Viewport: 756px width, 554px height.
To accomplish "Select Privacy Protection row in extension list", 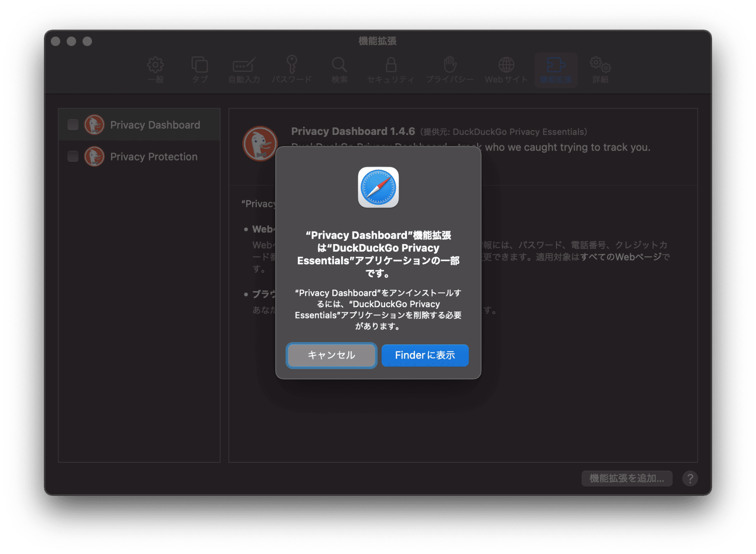I will [x=139, y=156].
